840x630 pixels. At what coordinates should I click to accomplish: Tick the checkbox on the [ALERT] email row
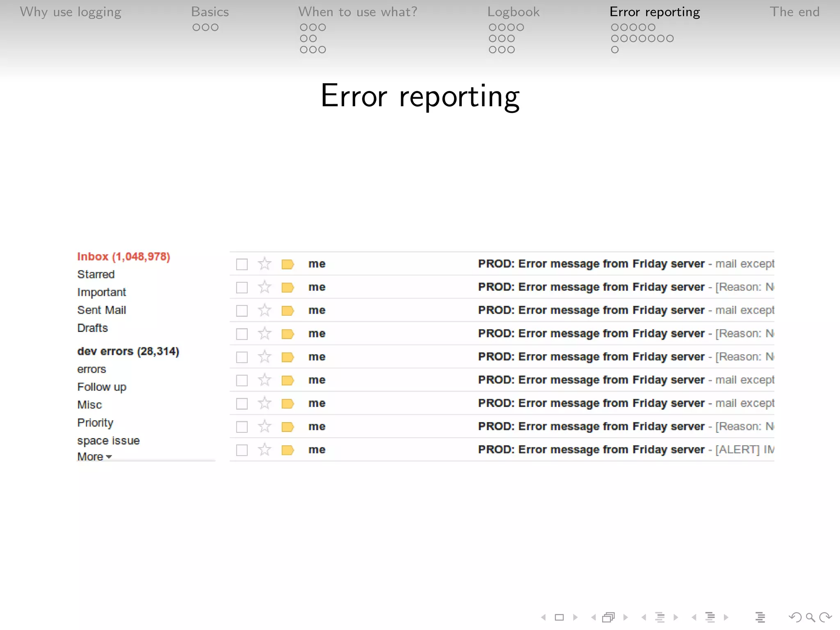242,450
